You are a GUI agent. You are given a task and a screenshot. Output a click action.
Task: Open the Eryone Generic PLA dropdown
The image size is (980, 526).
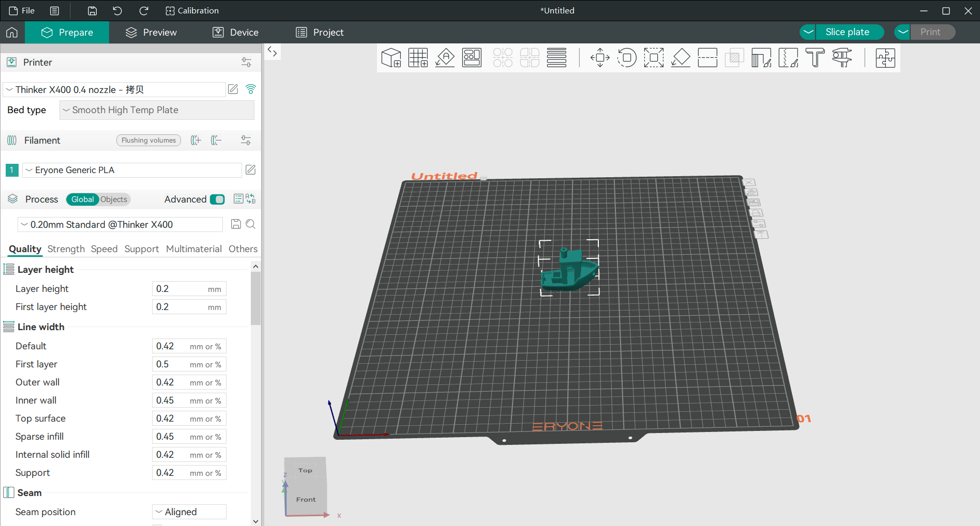132,170
